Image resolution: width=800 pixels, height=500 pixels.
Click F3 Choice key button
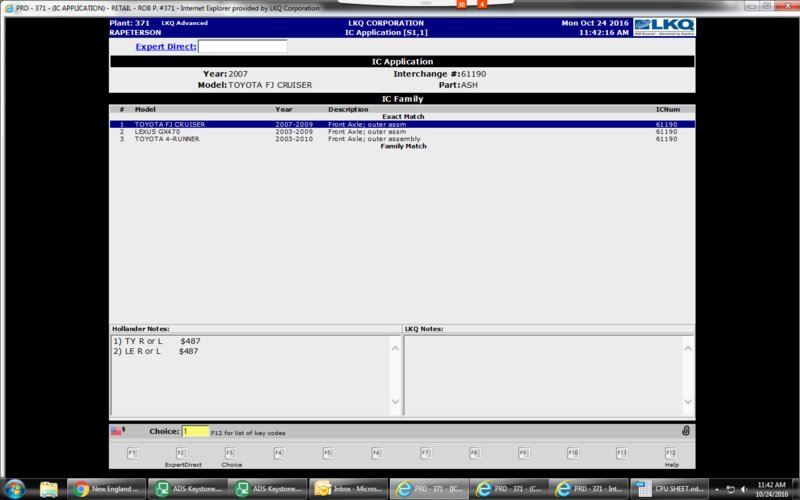(x=231, y=453)
